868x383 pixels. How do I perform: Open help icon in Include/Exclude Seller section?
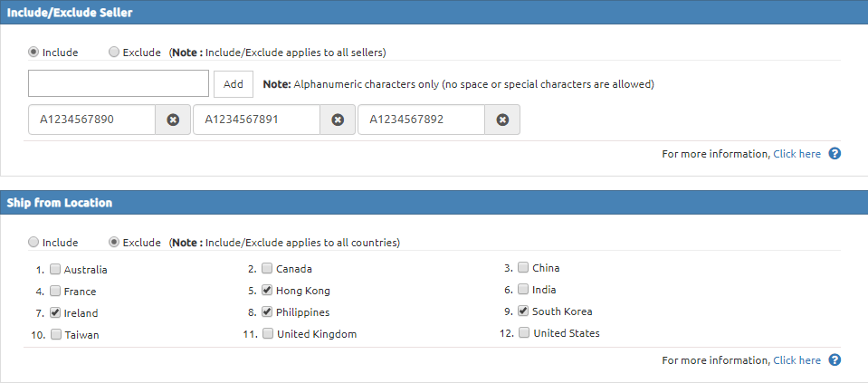(x=835, y=154)
